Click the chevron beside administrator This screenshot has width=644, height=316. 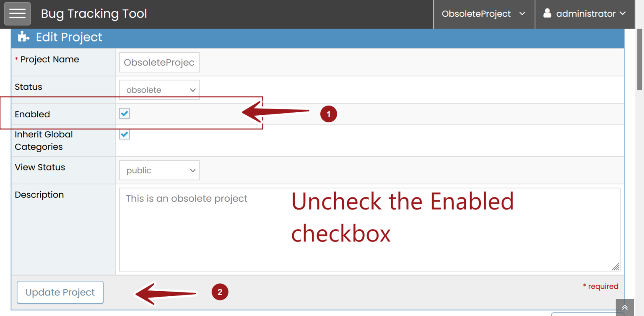(x=623, y=13)
